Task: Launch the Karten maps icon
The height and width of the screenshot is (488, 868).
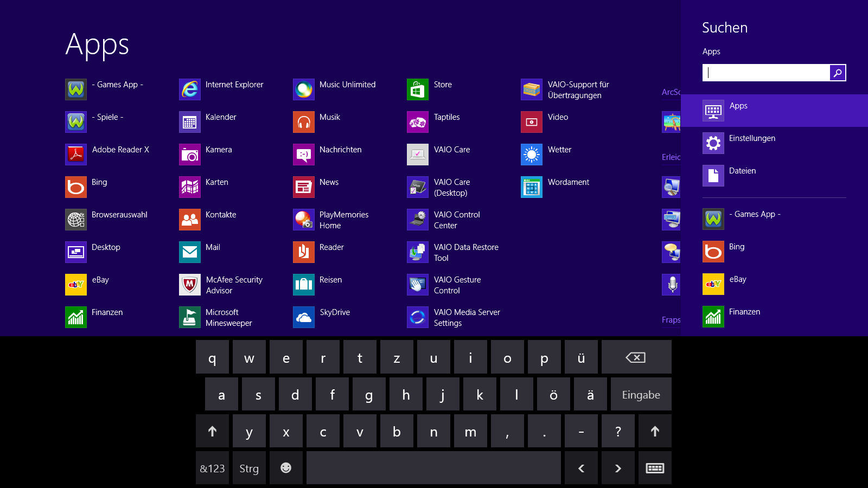Action: [x=190, y=187]
